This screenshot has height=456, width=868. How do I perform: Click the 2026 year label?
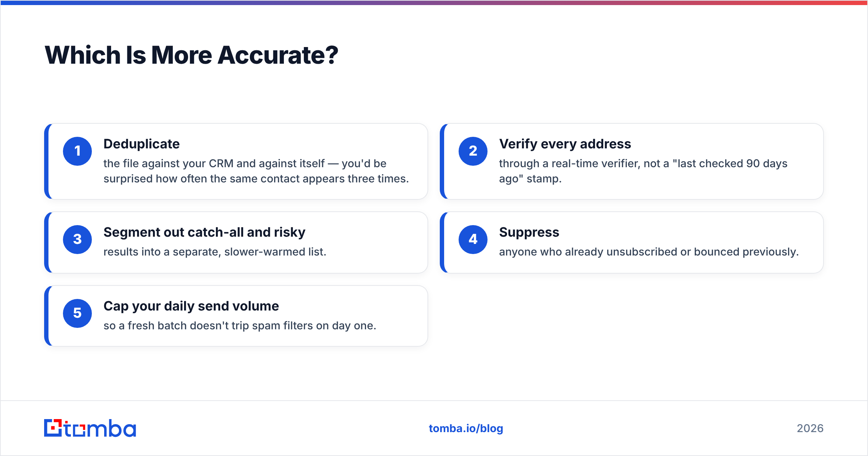tap(810, 428)
